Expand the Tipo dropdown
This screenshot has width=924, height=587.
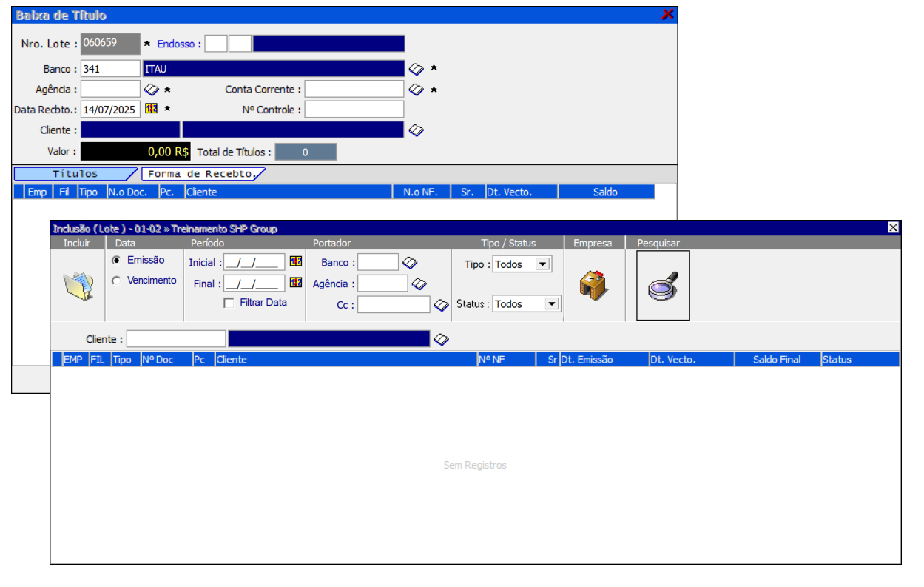click(x=543, y=264)
